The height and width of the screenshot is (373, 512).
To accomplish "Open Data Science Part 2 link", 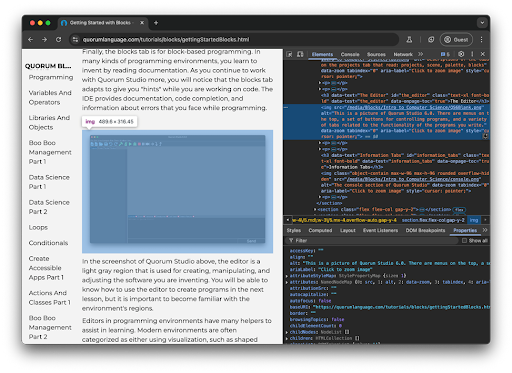I will point(49,207).
